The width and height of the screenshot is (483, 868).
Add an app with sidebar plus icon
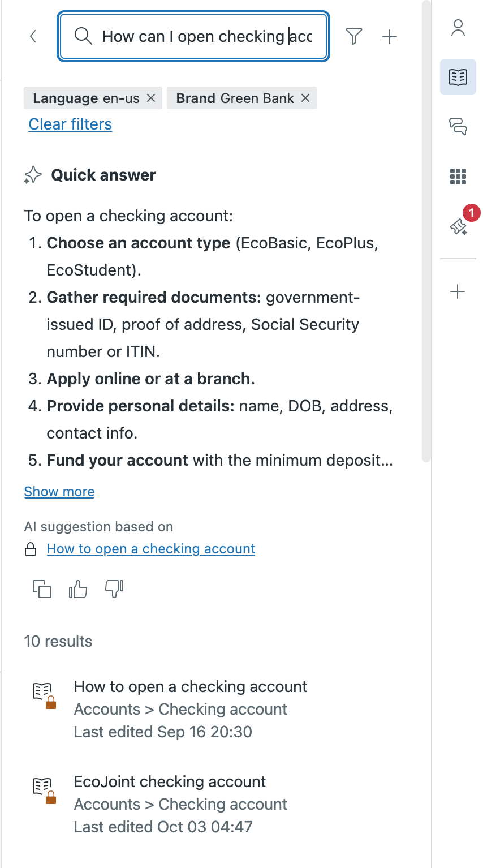tap(458, 292)
